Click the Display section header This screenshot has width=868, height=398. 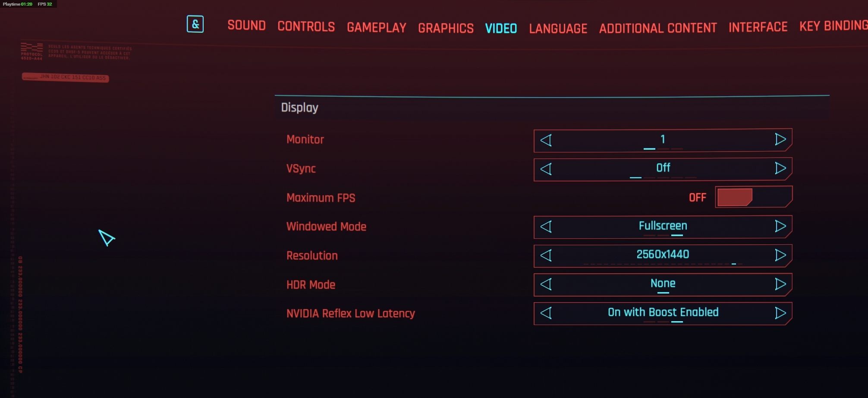pos(299,107)
